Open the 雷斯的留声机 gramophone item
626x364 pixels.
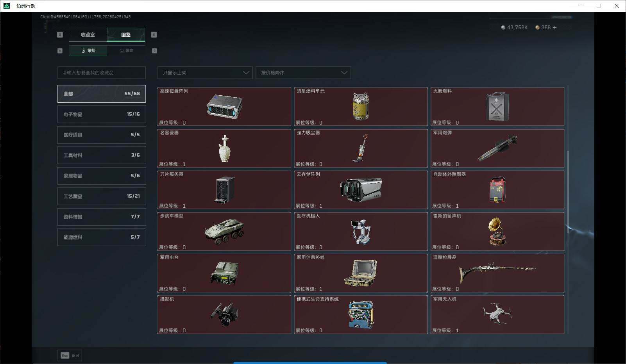click(x=497, y=232)
